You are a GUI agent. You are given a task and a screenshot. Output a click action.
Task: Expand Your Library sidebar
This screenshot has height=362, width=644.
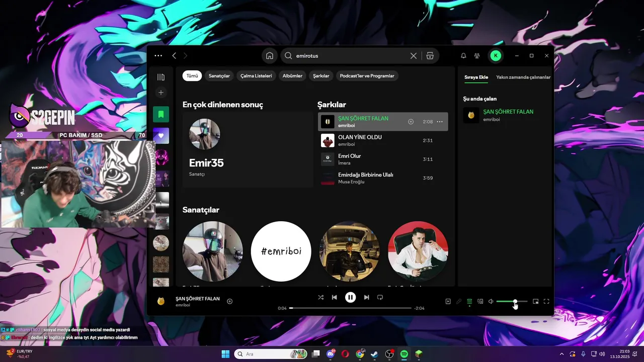tap(161, 77)
